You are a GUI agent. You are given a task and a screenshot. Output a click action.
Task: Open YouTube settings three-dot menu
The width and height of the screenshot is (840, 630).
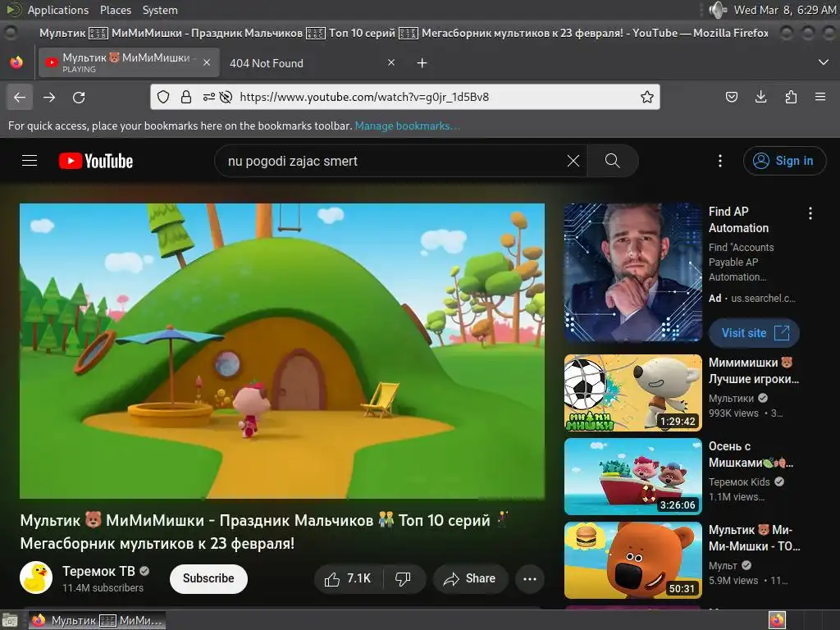click(x=720, y=161)
